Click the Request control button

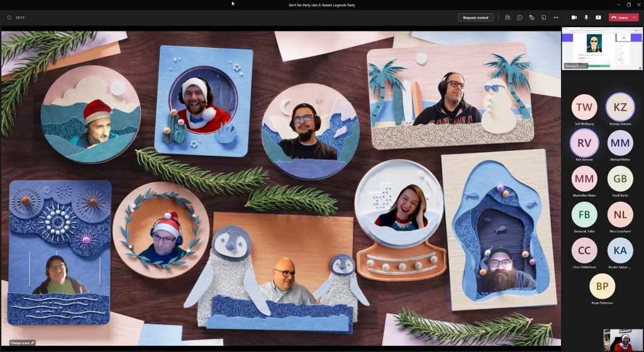pyautogui.click(x=475, y=18)
